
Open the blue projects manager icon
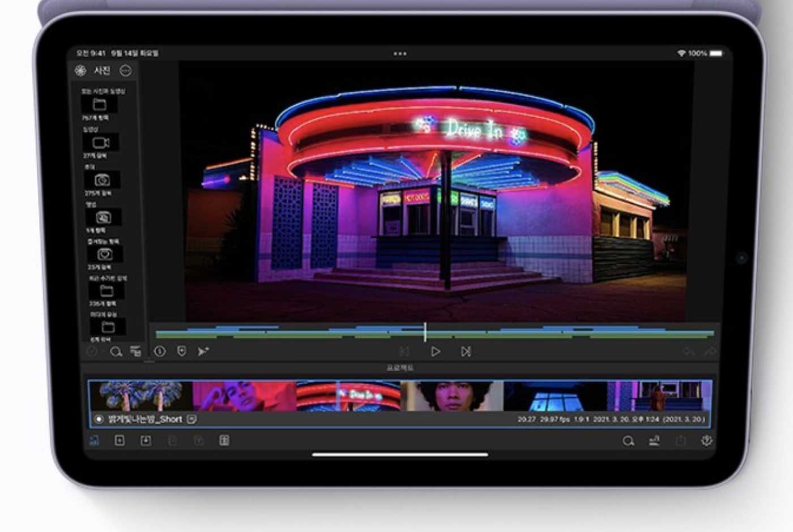[x=94, y=440]
